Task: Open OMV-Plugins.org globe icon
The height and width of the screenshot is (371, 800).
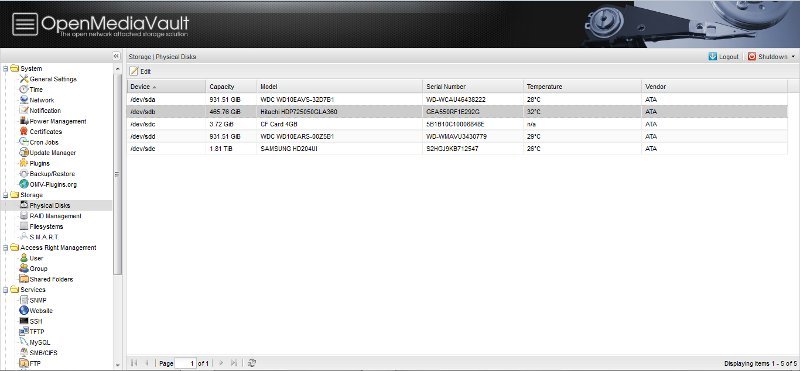Action: (23, 184)
